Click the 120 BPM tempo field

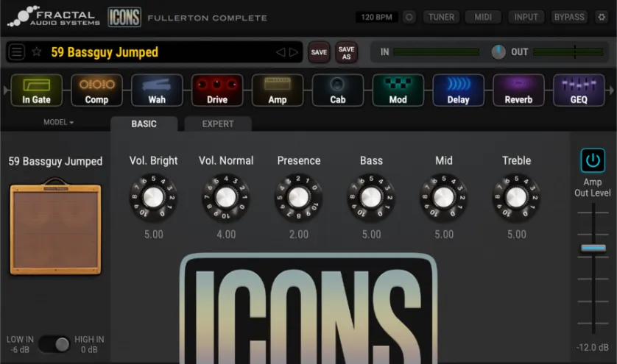click(376, 17)
